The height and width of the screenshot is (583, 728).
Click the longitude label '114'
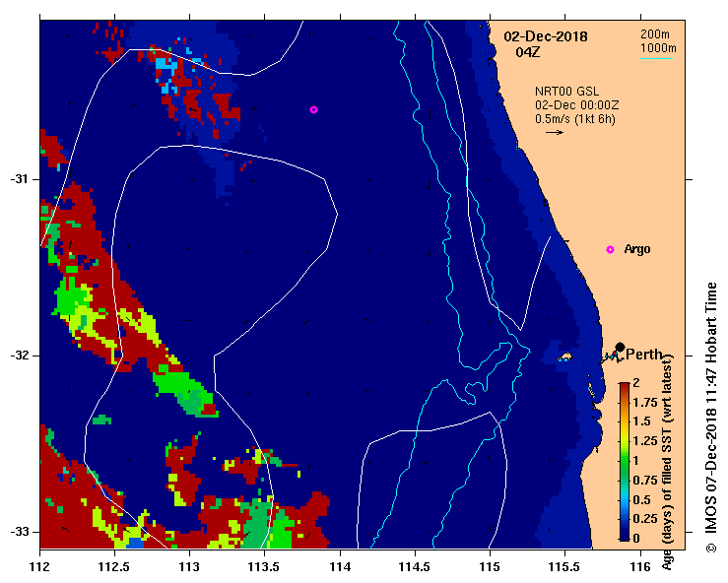point(340,566)
